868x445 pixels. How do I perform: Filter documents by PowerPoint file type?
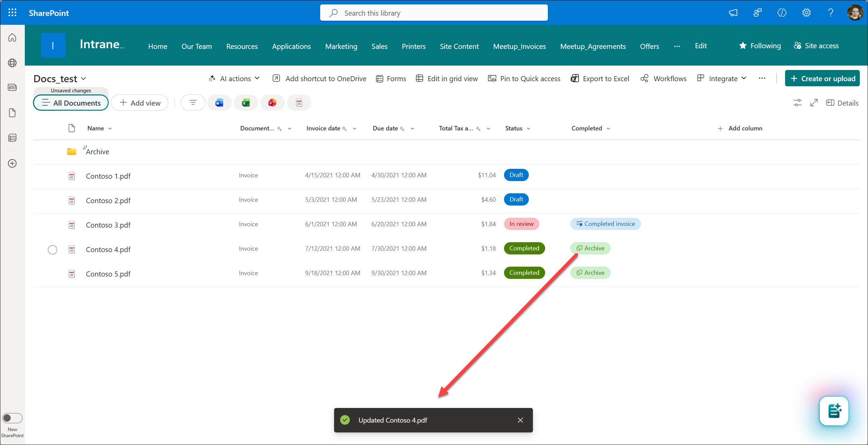[272, 103]
